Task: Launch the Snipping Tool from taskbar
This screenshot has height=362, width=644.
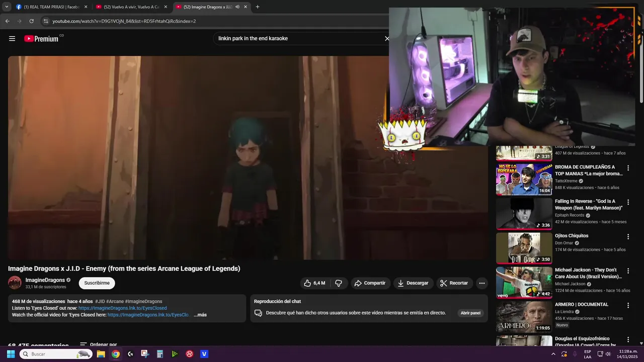Action: (x=145, y=354)
